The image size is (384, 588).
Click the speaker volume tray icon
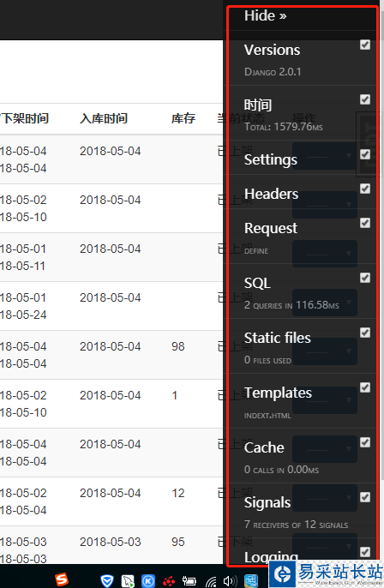(x=230, y=581)
